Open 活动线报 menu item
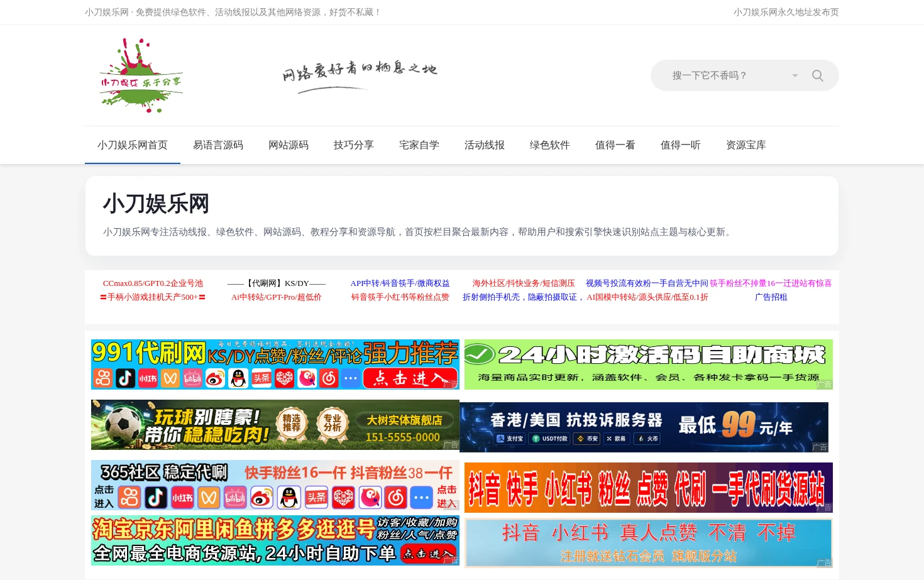 (x=485, y=145)
